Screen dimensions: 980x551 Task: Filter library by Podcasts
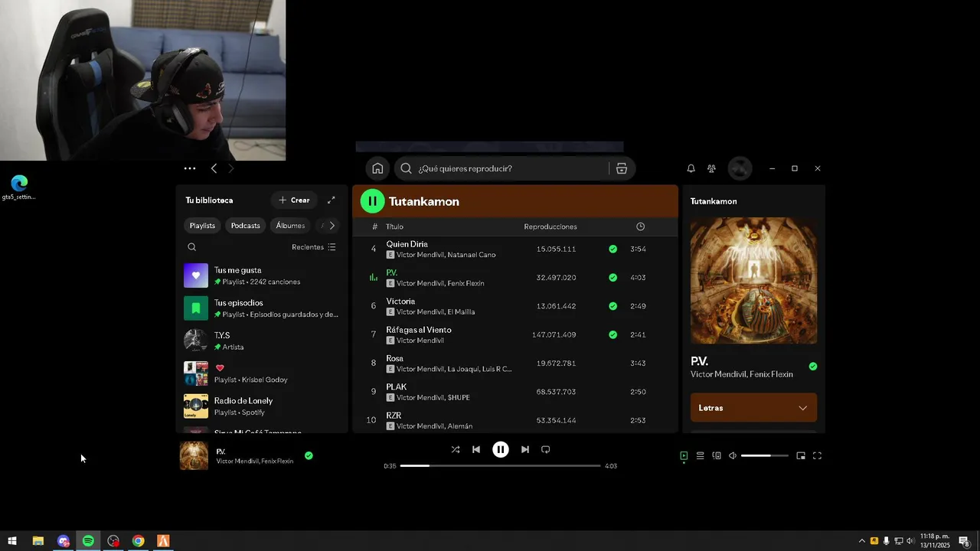point(245,225)
